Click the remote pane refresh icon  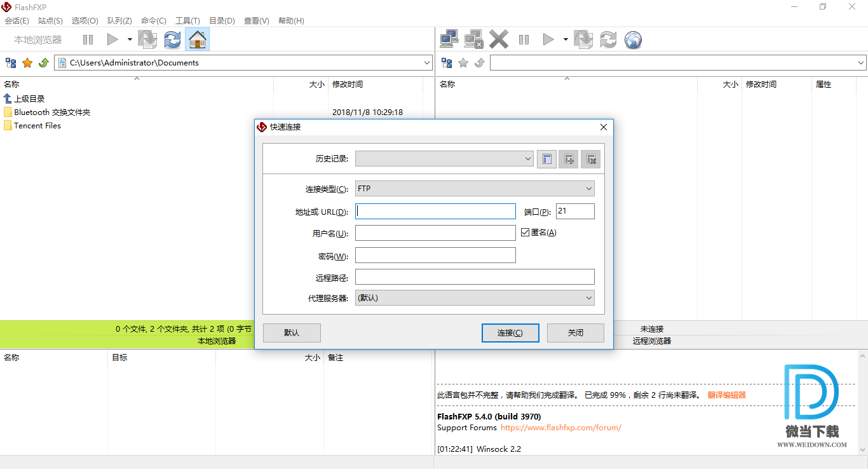[x=608, y=39]
